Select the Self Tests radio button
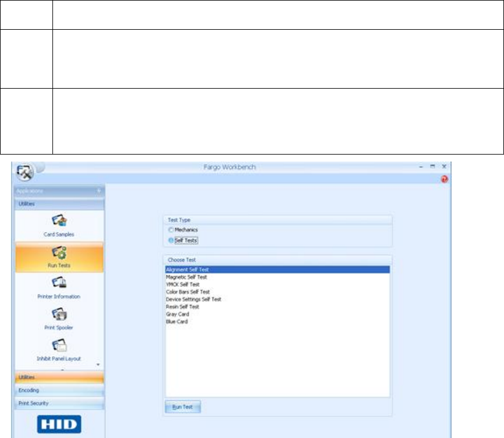Screen dimensions: 504x438 click(171, 240)
